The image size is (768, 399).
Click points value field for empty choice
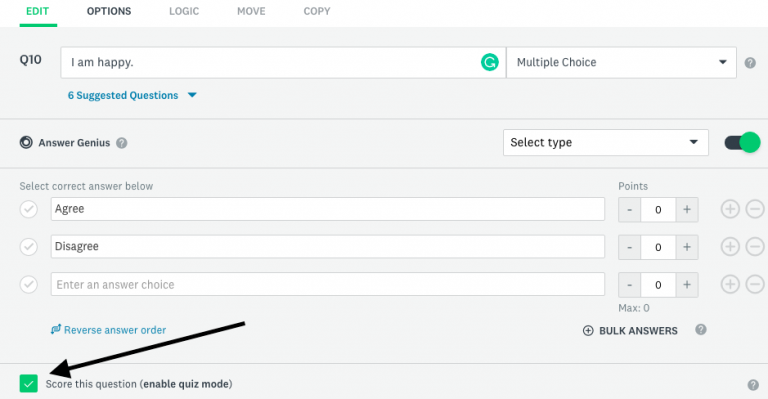(658, 285)
